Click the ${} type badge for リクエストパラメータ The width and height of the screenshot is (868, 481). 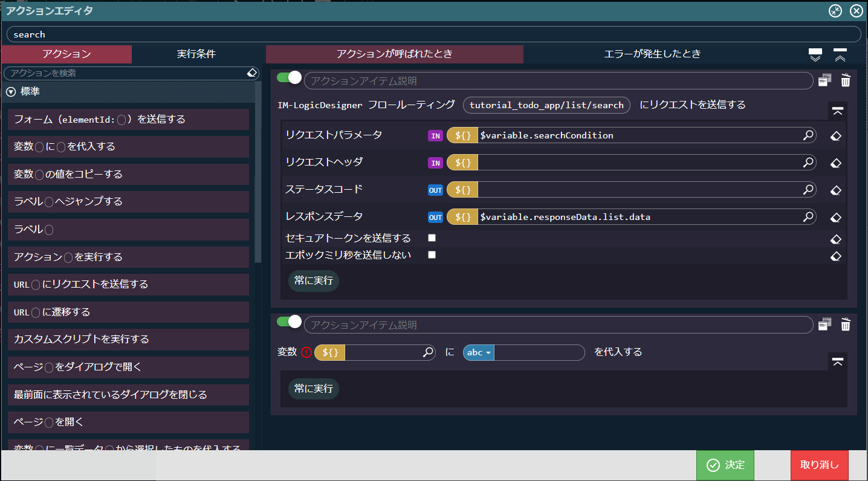[462, 135]
